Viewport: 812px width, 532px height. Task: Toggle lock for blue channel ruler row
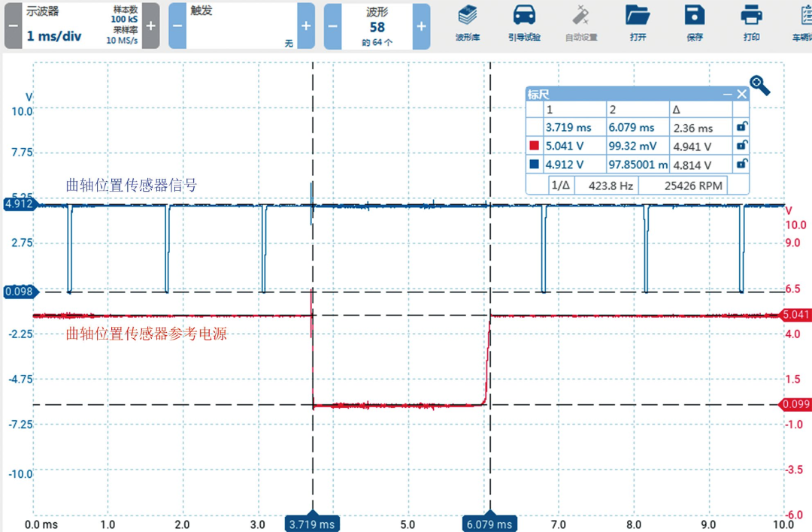[x=741, y=164]
